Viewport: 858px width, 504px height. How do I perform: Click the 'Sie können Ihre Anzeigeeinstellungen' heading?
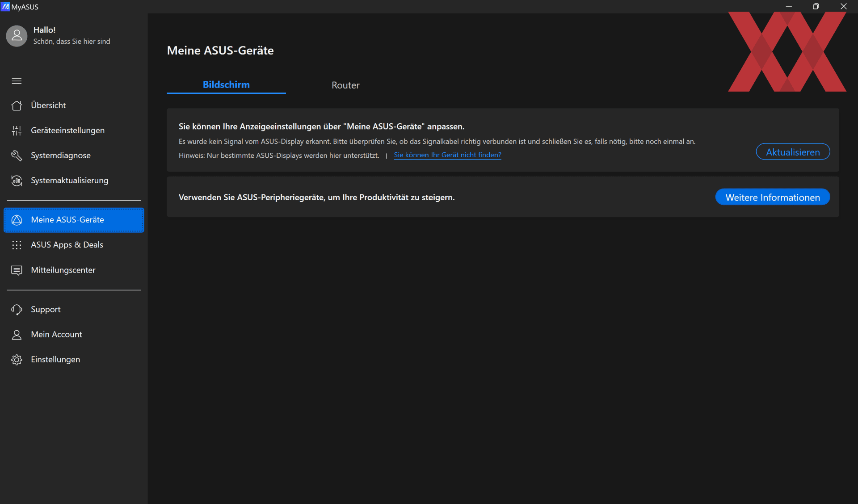[321, 126]
